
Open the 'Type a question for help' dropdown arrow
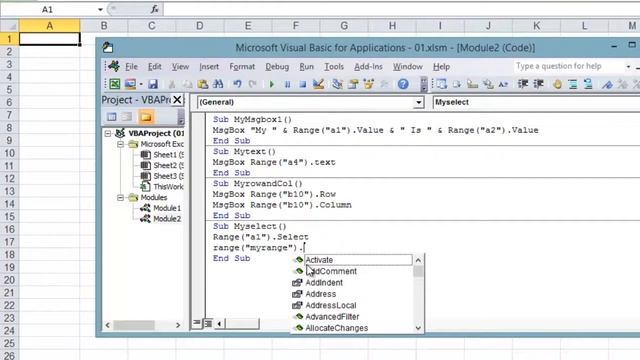point(628,67)
